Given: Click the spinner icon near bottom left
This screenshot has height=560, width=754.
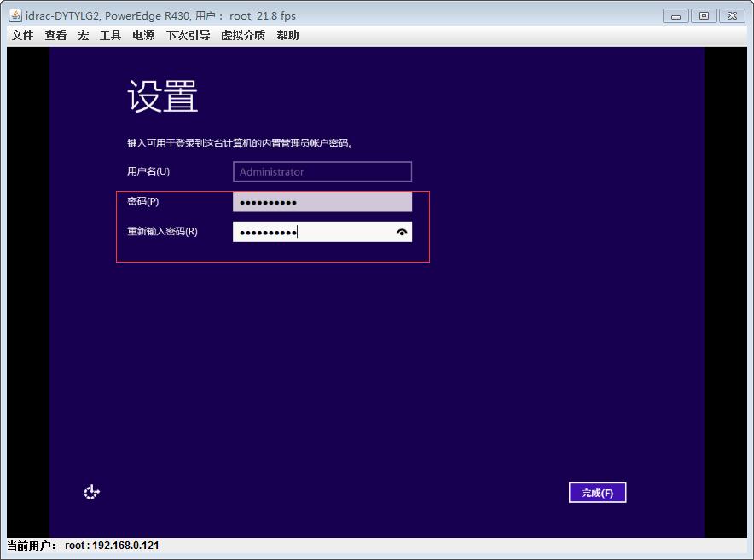Looking at the screenshot, I should pyautogui.click(x=91, y=492).
